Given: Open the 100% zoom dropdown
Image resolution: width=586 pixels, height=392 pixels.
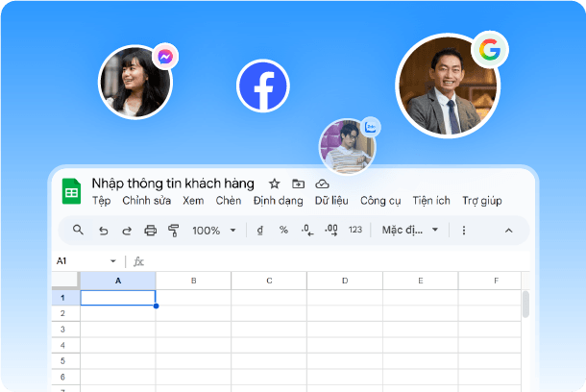Looking at the screenshot, I should [214, 231].
